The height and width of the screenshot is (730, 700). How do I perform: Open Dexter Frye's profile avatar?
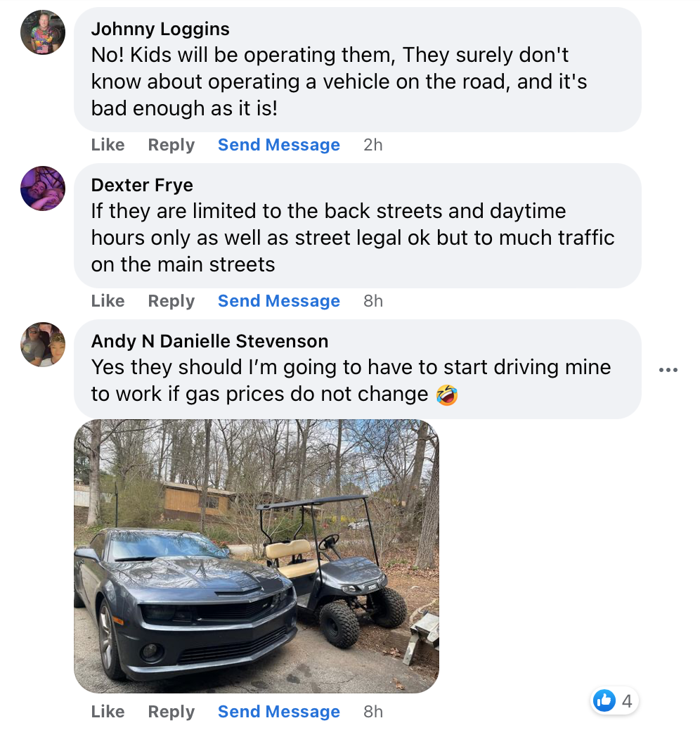(43, 188)
